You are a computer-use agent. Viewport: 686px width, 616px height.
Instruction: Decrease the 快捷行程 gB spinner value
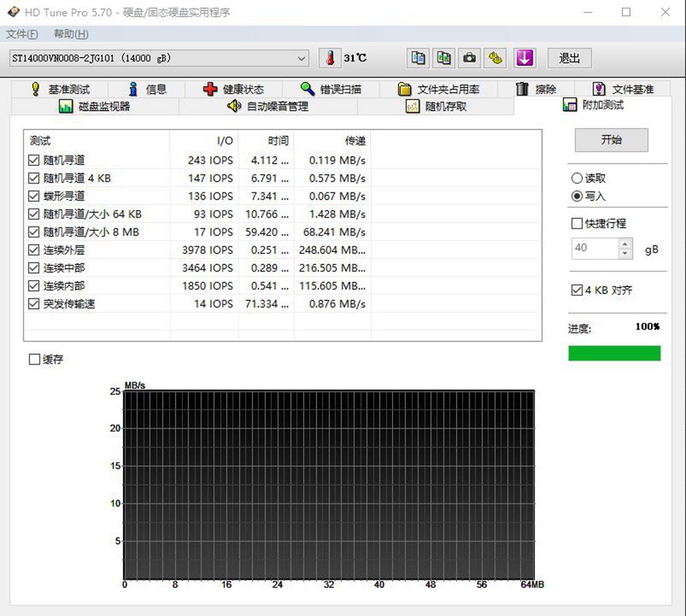(625, 253)
